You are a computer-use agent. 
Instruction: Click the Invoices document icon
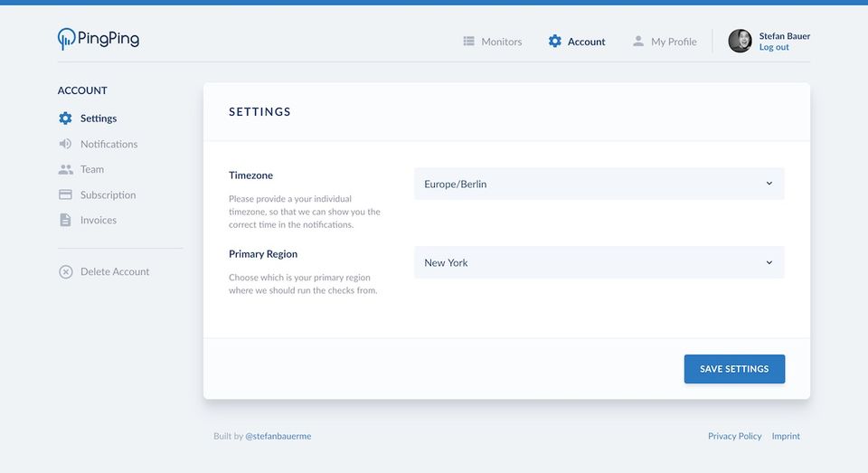click(x=65, y=220)
